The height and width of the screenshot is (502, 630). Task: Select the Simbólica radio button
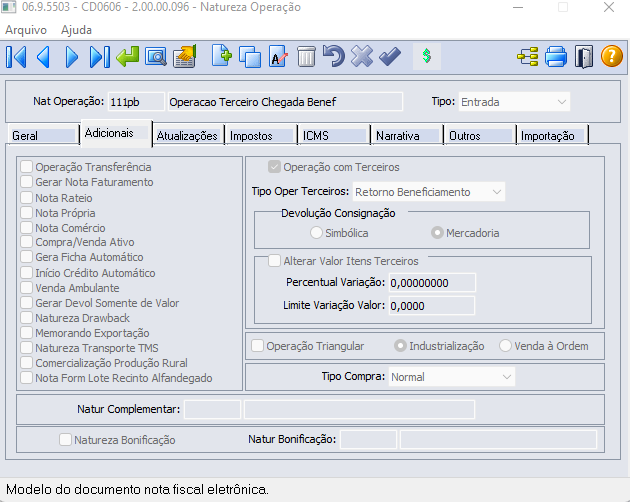[316, 233]
